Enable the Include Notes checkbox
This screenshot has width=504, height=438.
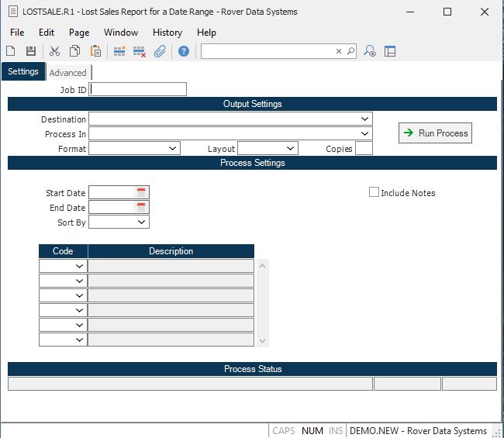click(375, 192)
